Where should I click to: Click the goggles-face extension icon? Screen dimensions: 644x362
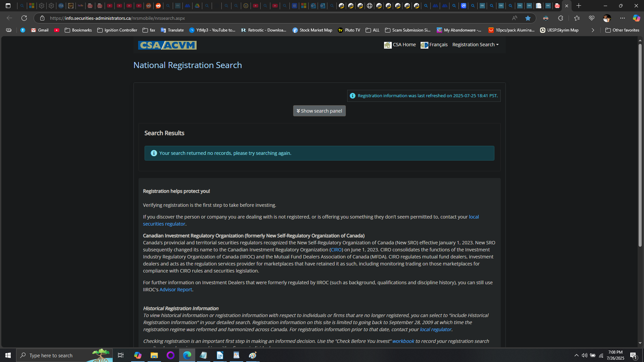(546, 18)
